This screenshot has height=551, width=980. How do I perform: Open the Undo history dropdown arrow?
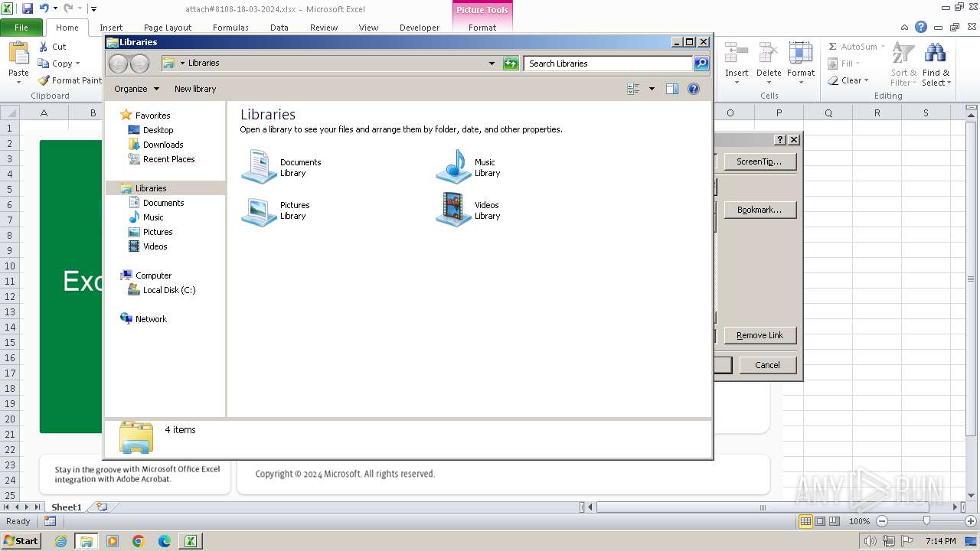click(x=55, y=8)
